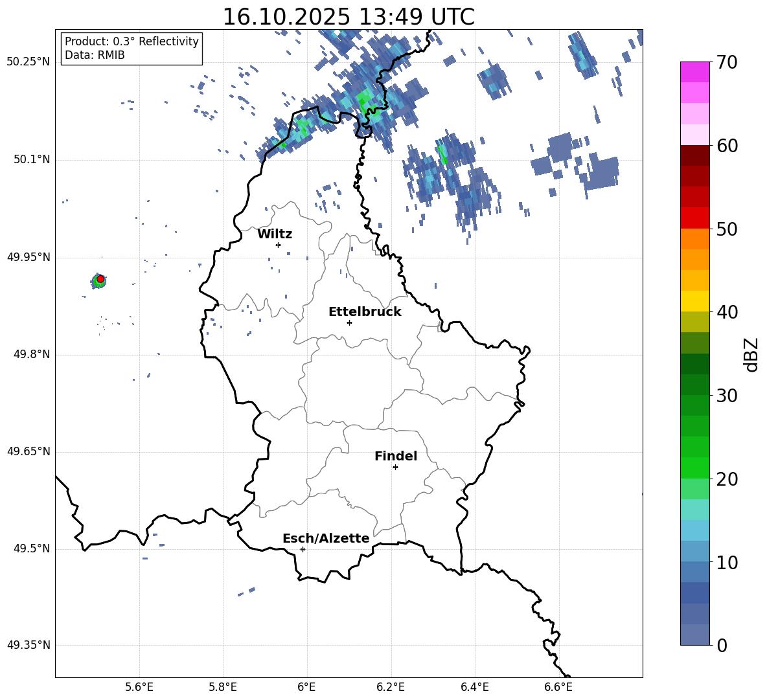The image size is (767, 700).
Task: Click the 6.4°E longitude label
Action: (474, 687)
